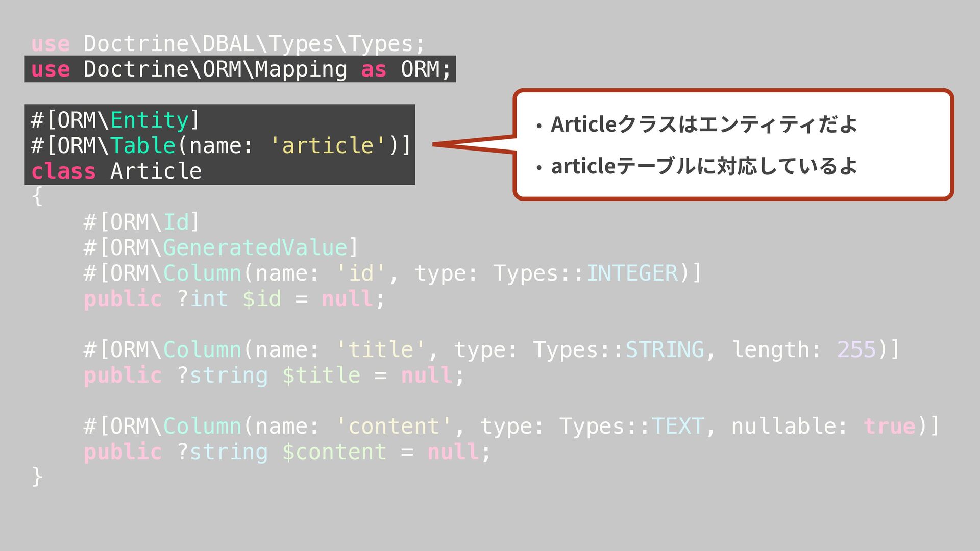The image size is (980, 551).
Task: Click the length value 255
Action: pos(856,350)
